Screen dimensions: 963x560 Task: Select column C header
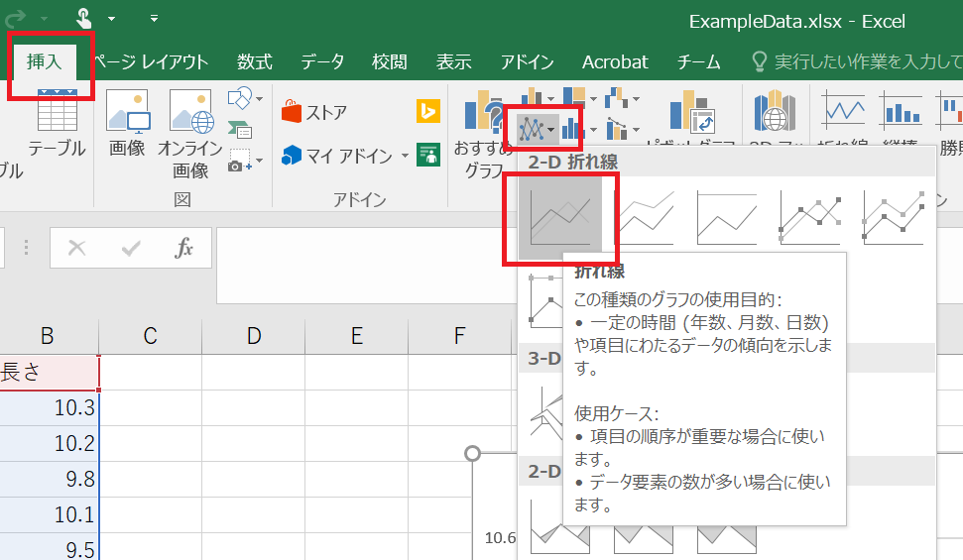click(x=151, y=336)
